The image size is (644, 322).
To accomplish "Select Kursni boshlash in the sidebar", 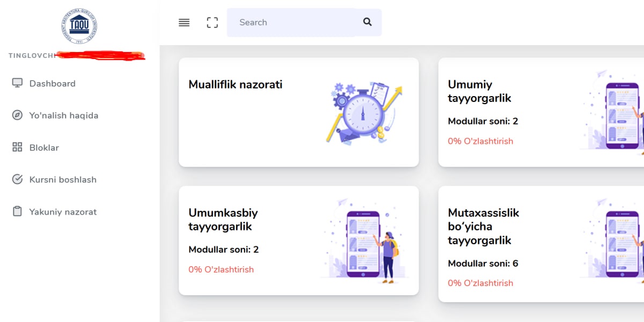I will pos(63,180).
